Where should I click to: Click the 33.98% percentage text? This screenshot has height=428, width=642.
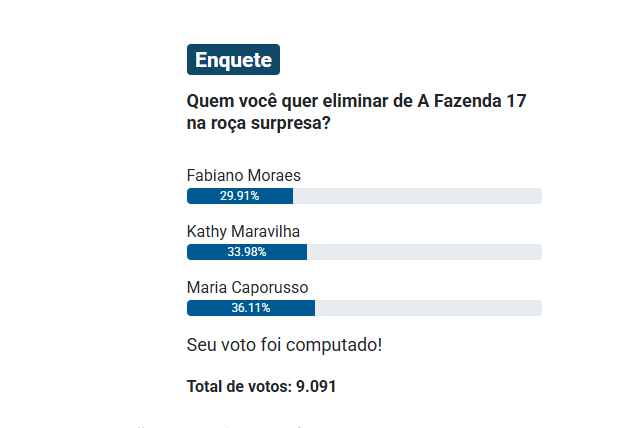click(x=246, y=252)
